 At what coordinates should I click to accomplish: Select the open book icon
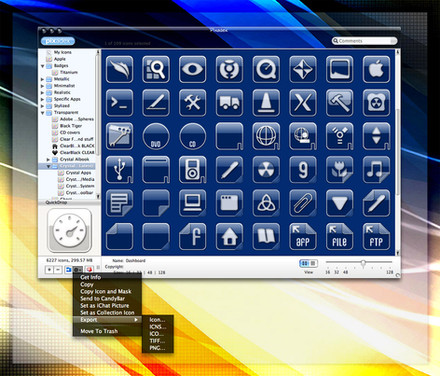[x=266, y=237]
